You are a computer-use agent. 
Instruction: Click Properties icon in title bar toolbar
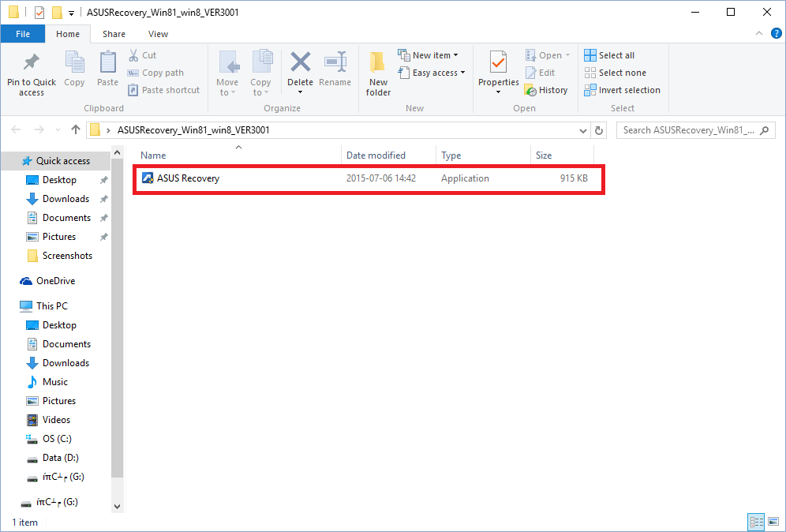tap(39, 13)
